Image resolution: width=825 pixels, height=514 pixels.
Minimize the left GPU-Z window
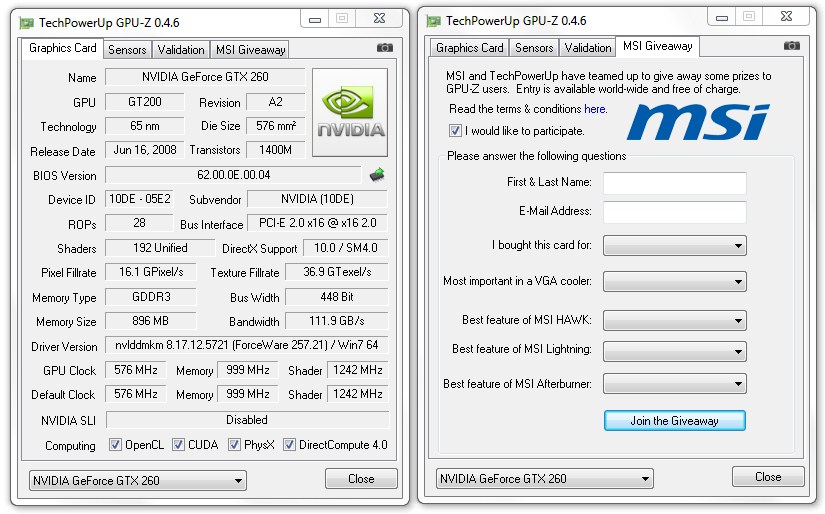pos(315,19)
